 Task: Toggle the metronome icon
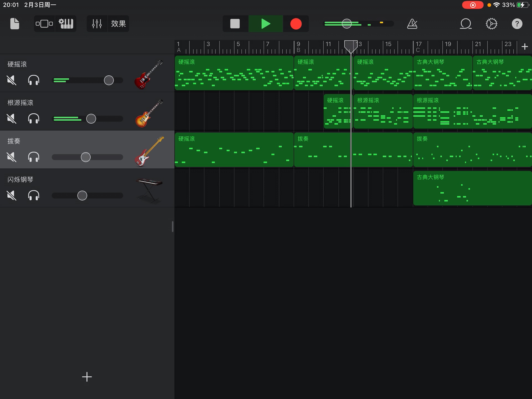point(412,24)
